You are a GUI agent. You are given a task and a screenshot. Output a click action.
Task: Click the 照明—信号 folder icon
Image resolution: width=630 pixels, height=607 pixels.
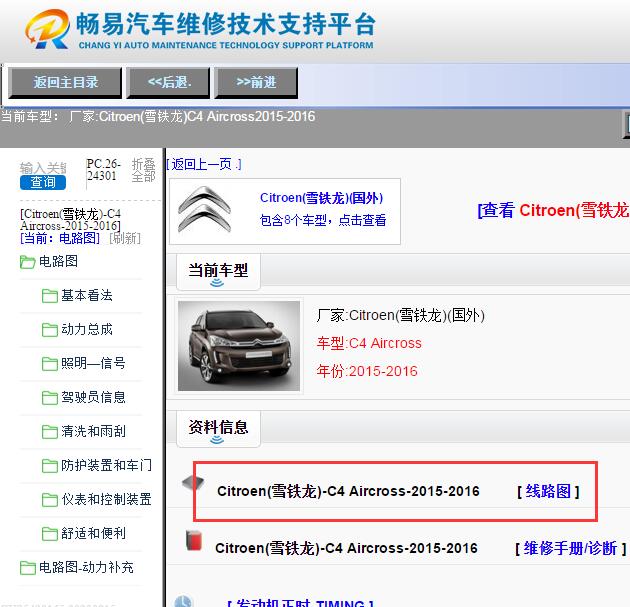(x=50, y=364)
